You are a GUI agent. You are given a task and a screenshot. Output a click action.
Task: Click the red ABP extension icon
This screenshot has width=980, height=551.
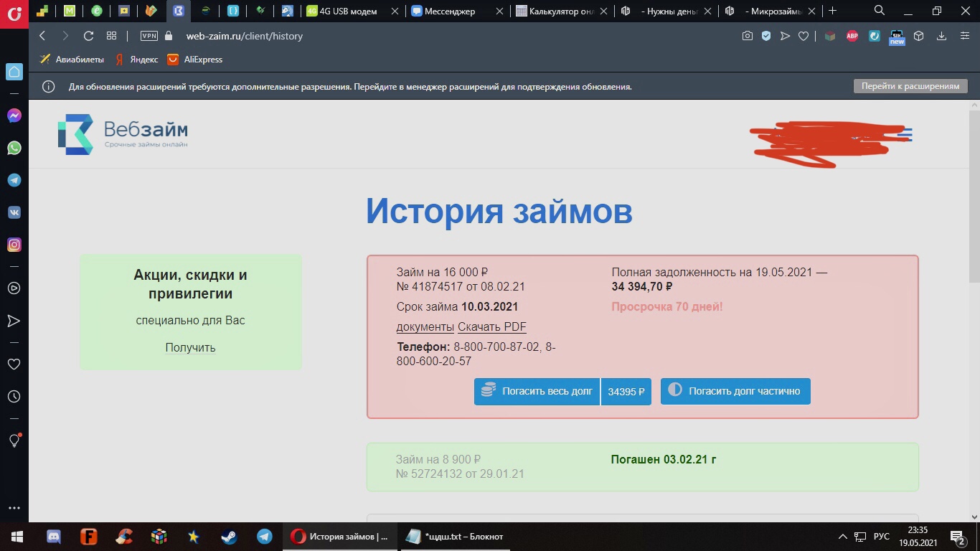(x=852, y=36)
